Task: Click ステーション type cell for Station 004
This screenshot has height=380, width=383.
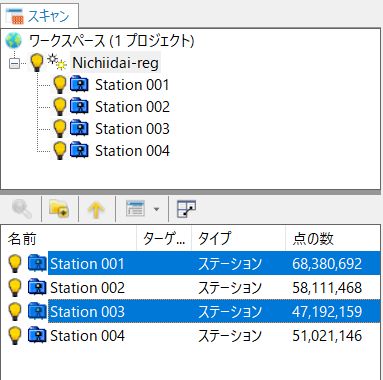Action: point(230,336)
